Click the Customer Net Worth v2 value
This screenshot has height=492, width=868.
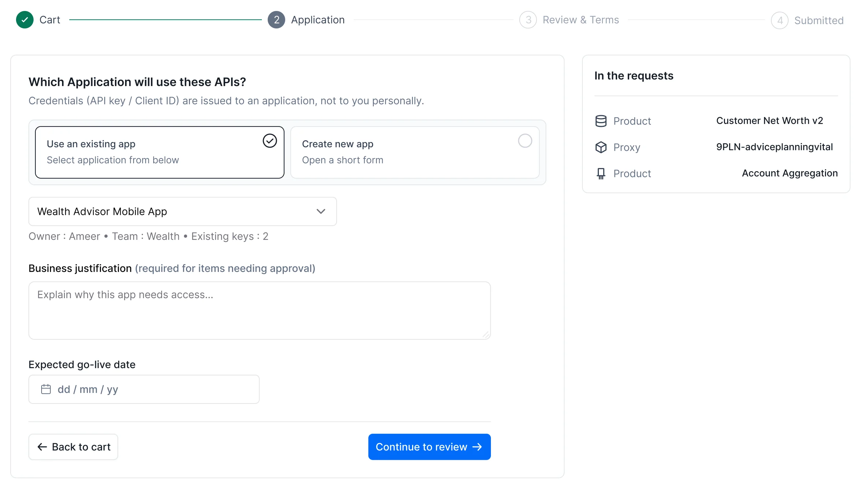(x=770, y=121)
